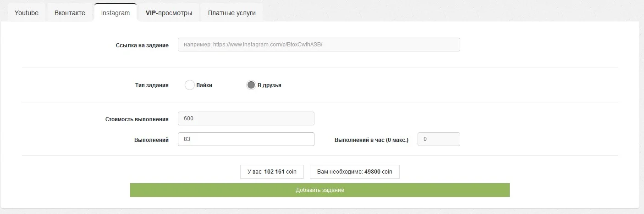Open the Платные услуги tab
The height and width of the screenshot is (214, 644).
click(x=231, y=13)
